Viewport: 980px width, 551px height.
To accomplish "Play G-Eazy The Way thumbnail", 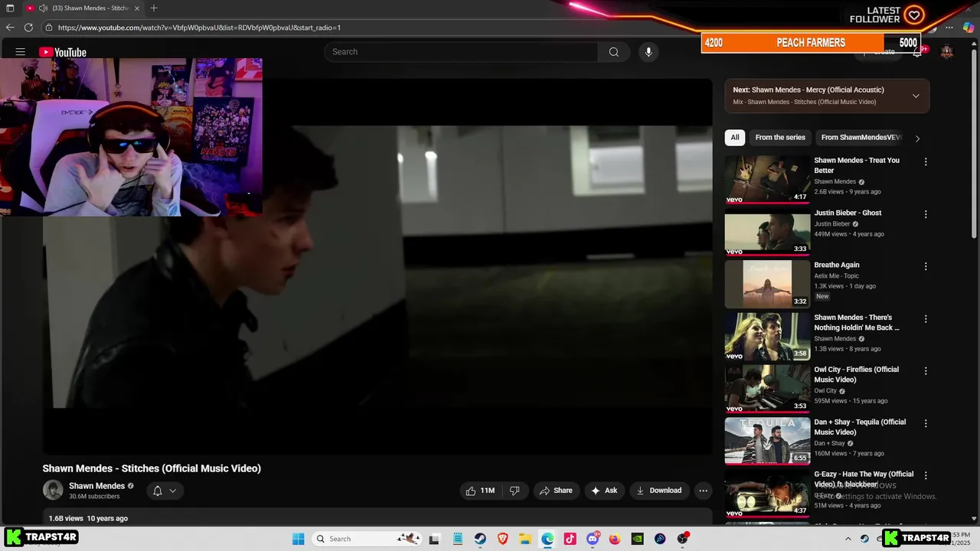I will [x=767, y=492].
